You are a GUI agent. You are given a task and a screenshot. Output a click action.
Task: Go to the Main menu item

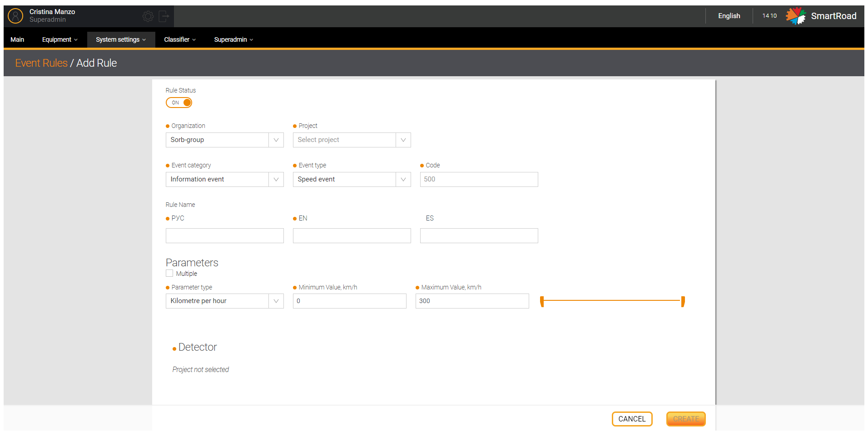tap(17, 39)
